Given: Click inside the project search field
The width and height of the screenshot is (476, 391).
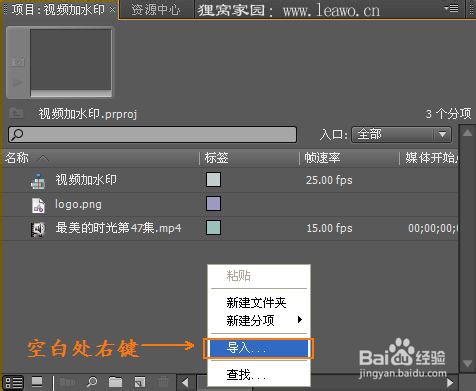Looking at the screenshot, I should [152, 135].
